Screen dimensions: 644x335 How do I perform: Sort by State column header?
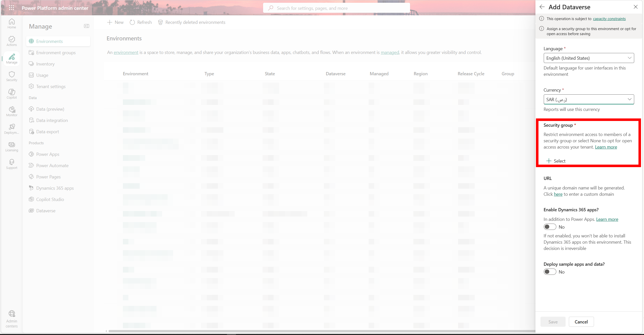[x=270, y=74]
